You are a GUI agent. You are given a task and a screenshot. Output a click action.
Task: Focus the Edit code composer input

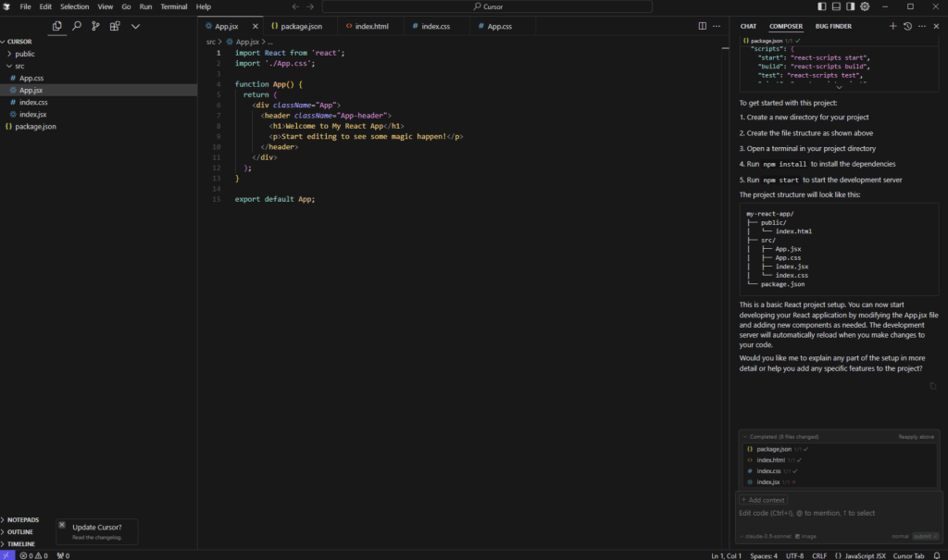[838, 514]
